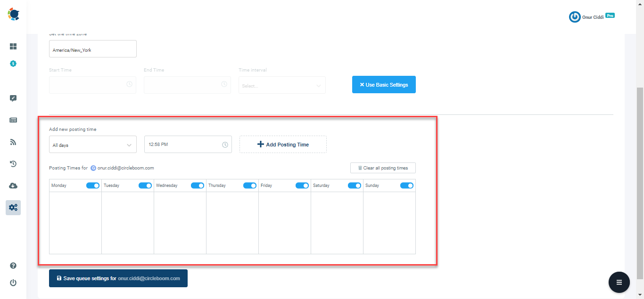
Task: View posting history via clock icon
Action: pyautogui.click(x=13, y=163)
